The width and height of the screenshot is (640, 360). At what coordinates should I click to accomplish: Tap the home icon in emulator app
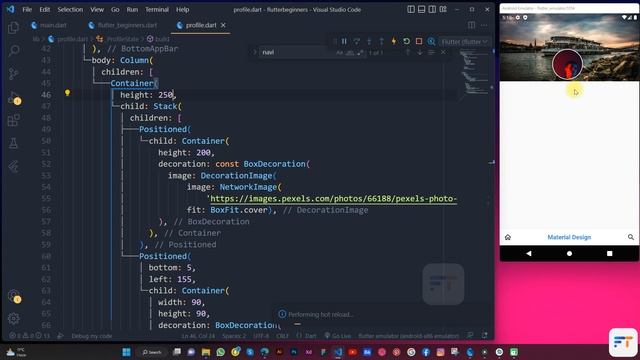pos(508,237)
